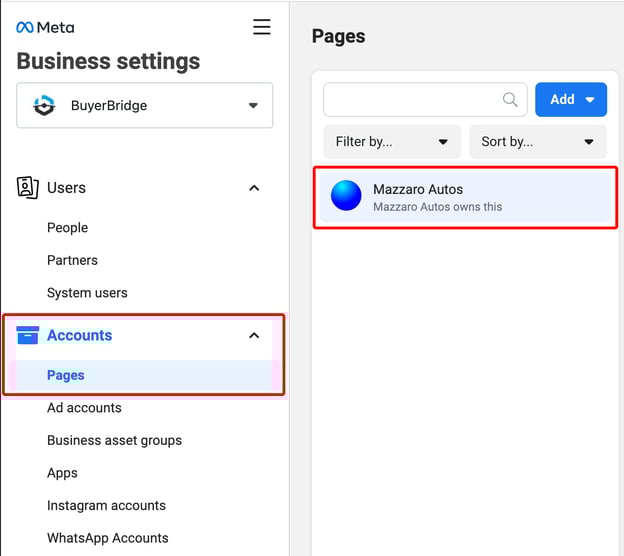
Task: Open the hamburger menu icon
Action: point(261,27)
